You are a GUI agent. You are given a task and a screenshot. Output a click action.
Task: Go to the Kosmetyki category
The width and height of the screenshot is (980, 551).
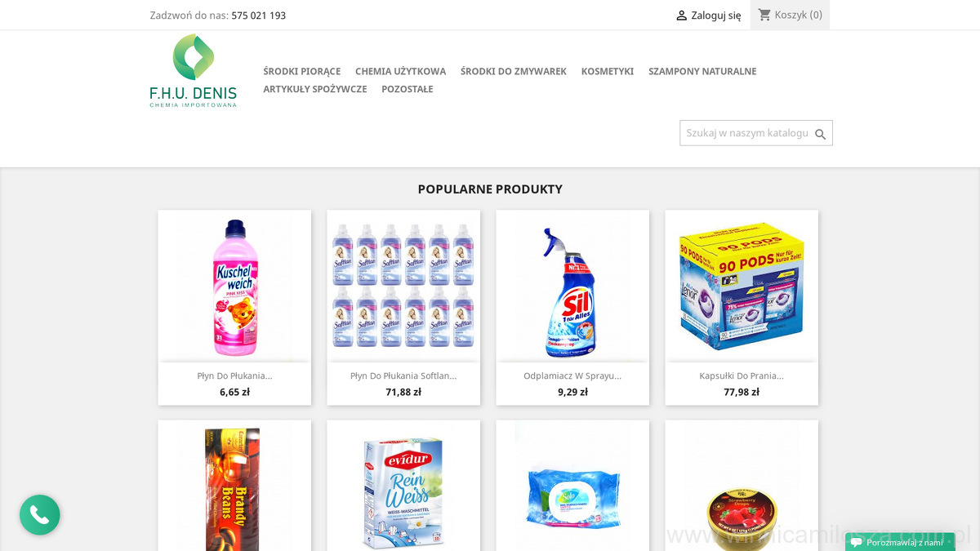(608, 72)
